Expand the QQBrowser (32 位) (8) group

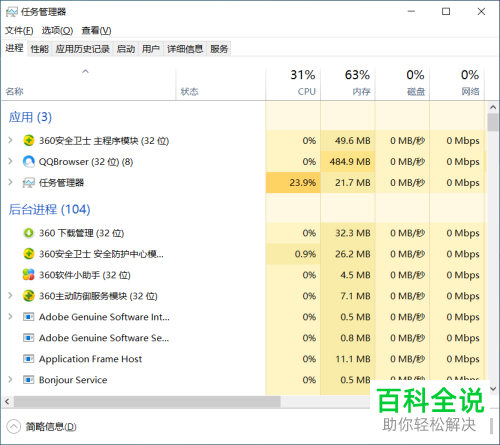point(10,161)
